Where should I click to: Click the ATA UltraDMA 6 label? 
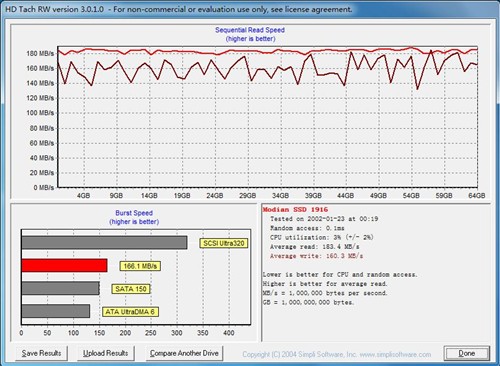(130, 312)
